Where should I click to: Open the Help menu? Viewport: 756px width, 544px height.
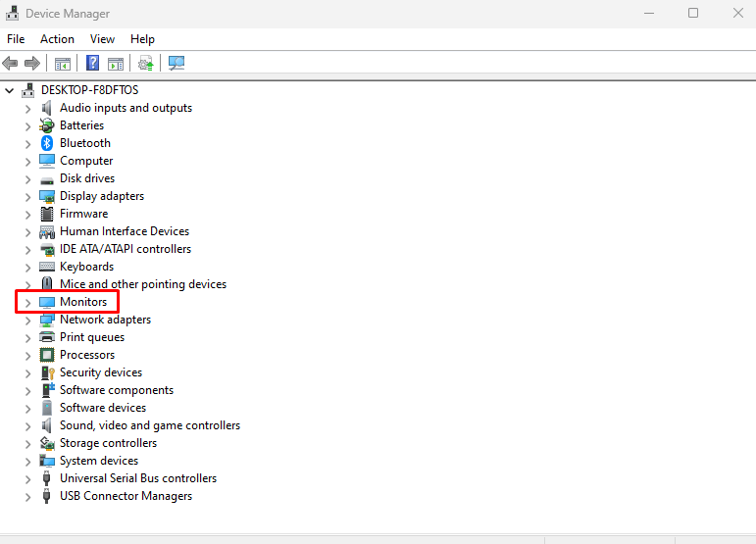142,39
